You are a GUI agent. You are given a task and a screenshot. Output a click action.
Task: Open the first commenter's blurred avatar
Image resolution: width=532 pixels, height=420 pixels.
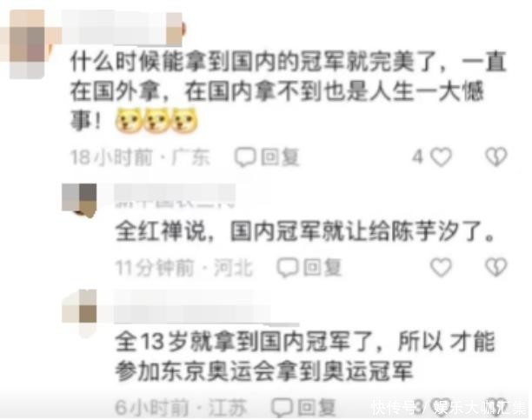pyautogui.click(x=27, y=44)
